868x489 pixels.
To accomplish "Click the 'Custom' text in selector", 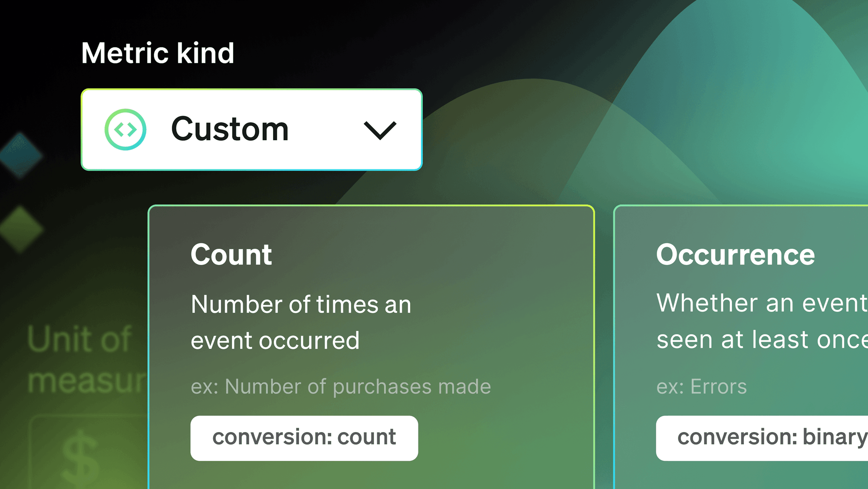I will coord(230,129).
